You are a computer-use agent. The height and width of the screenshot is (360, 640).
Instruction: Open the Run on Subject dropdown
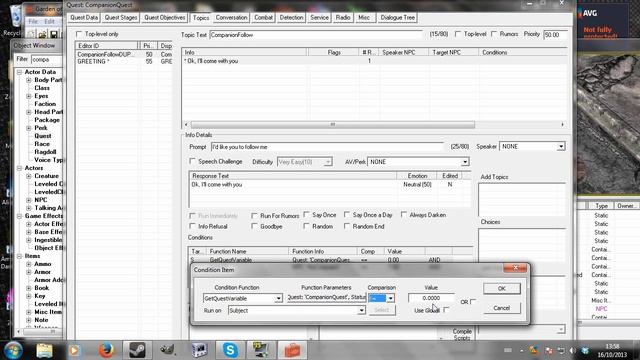click(361, 311)
